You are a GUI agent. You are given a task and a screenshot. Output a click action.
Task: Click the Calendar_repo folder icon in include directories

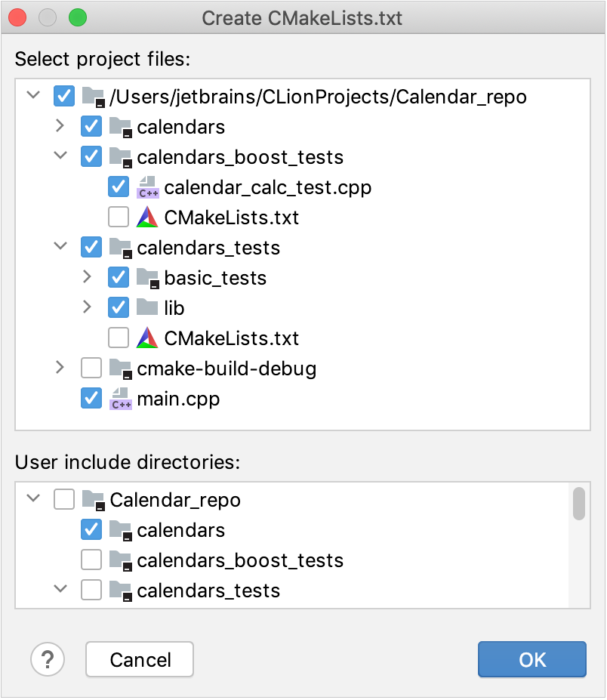point(92,499)
